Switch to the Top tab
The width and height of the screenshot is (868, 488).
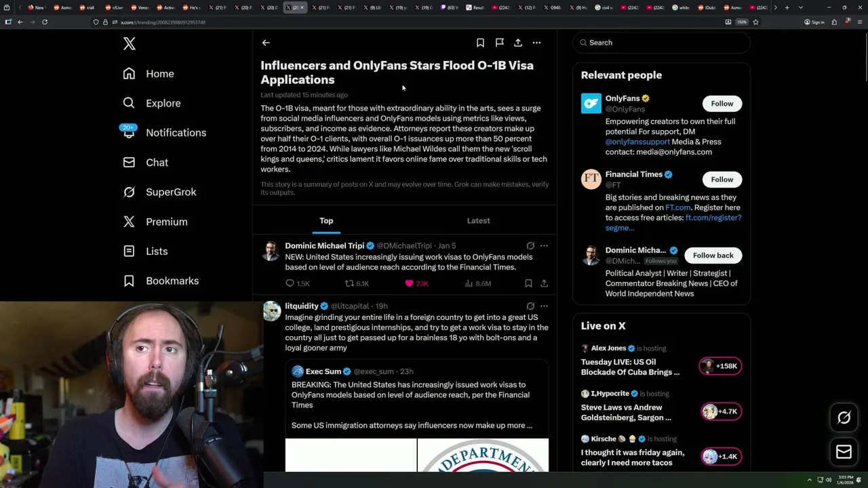326,221
